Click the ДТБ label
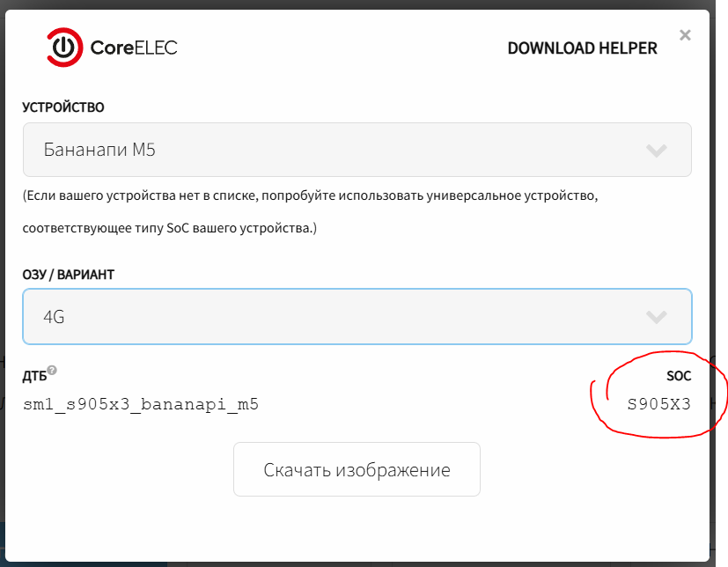Screen dimensions: 728x567 pos(34,377)
